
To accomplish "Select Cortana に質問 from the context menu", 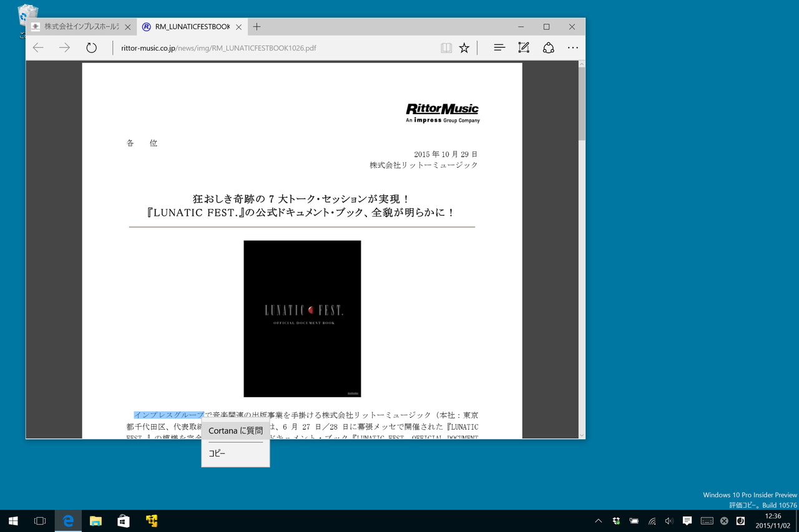I will 235,430.
